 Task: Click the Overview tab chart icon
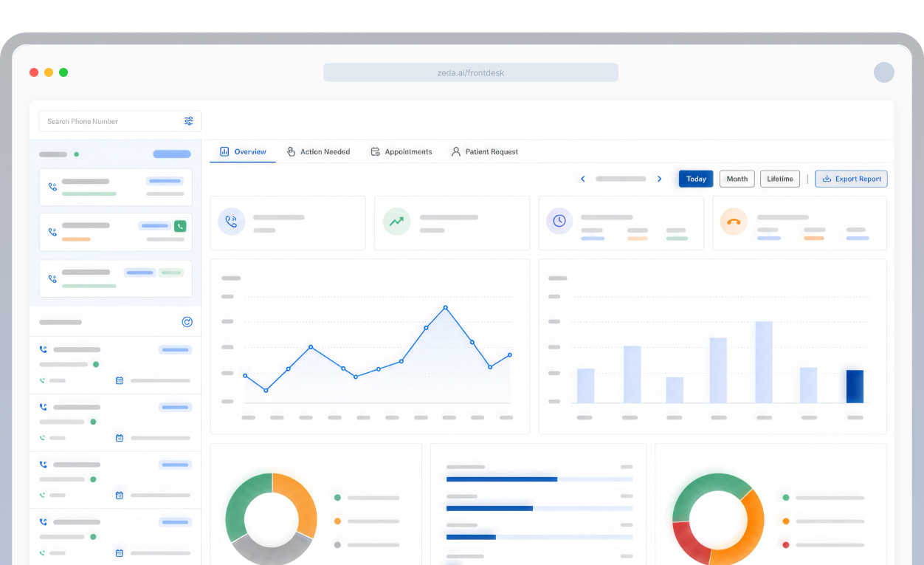[224, 151]
